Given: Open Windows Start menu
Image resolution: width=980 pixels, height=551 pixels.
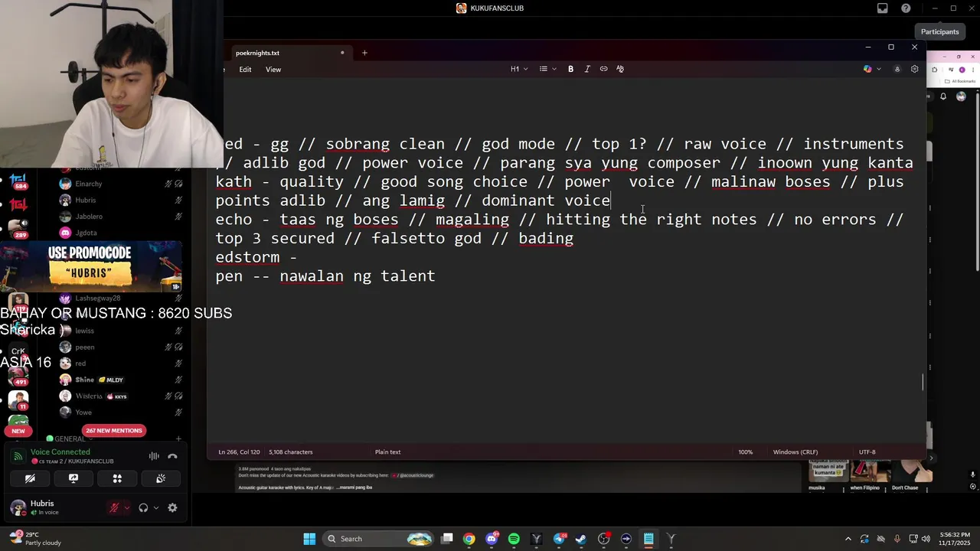Looking at the screenshot, I should click(x=309, y=539).
